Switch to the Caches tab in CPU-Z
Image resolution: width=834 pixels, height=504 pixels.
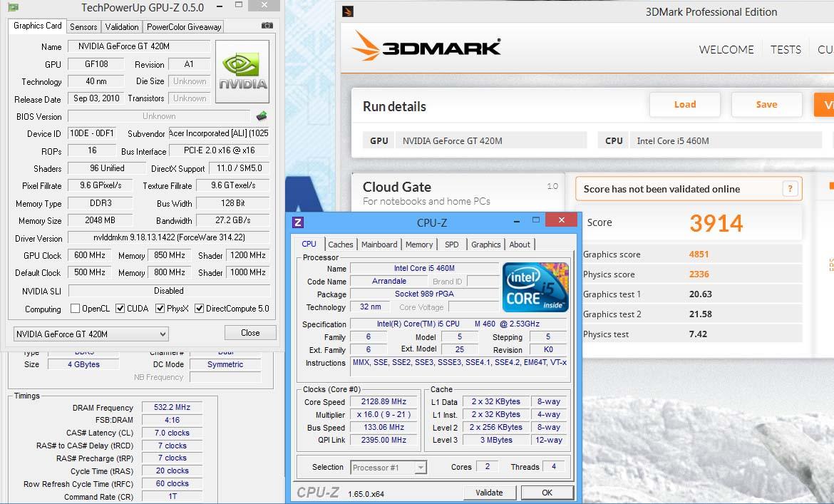coord(341,245)
